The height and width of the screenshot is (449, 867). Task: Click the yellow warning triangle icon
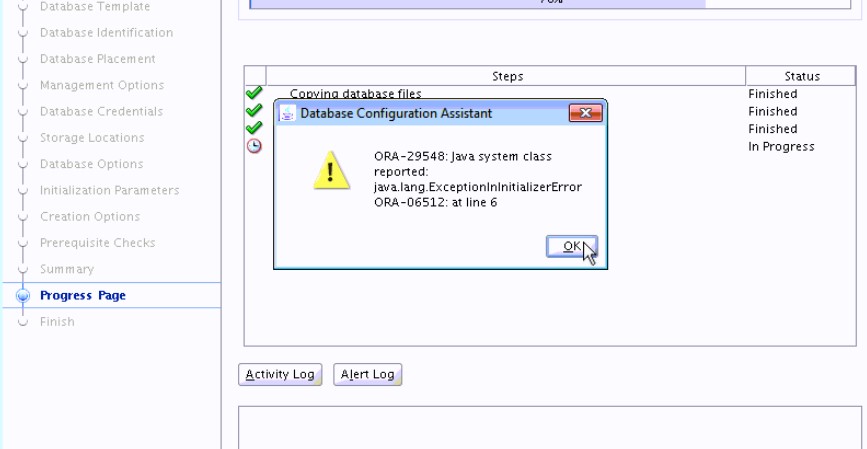click(x=331, y=170)
